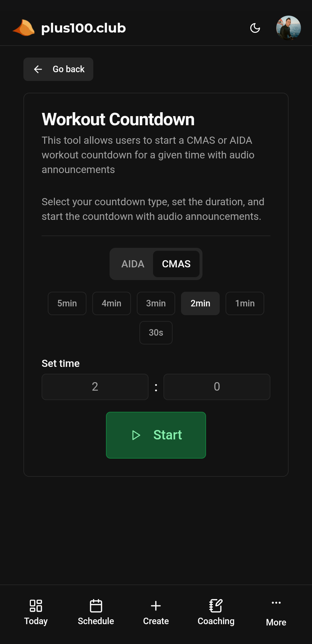Open the profile avatar picture
This screenshot has height=644, width=312.
coord(289,28)
